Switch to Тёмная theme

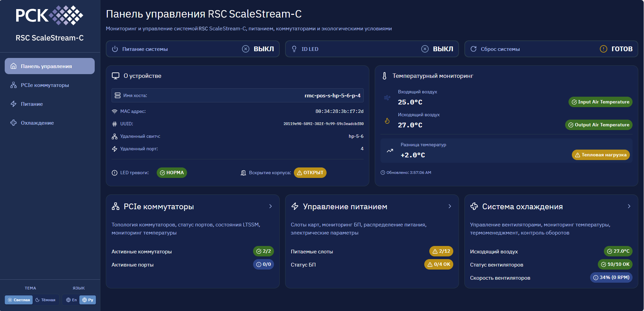point(45,300)
